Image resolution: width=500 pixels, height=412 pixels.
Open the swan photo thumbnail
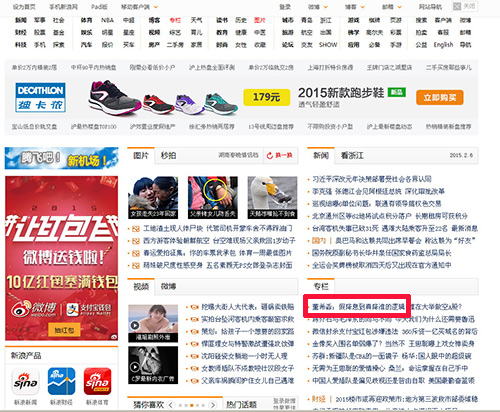(272, 197)
